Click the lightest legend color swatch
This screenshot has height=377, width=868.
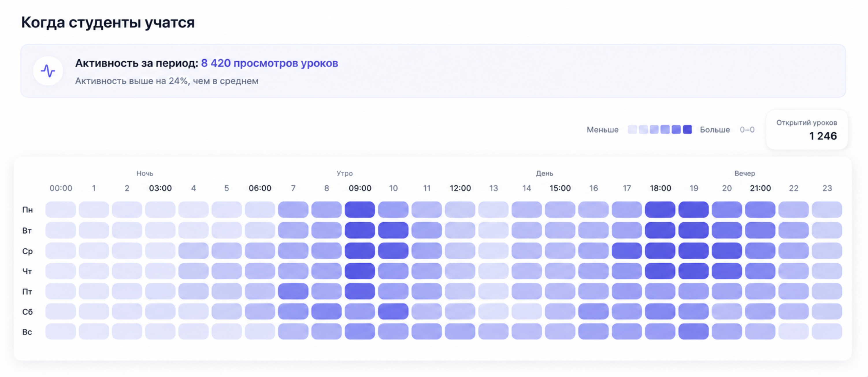[x=632, y=130]
